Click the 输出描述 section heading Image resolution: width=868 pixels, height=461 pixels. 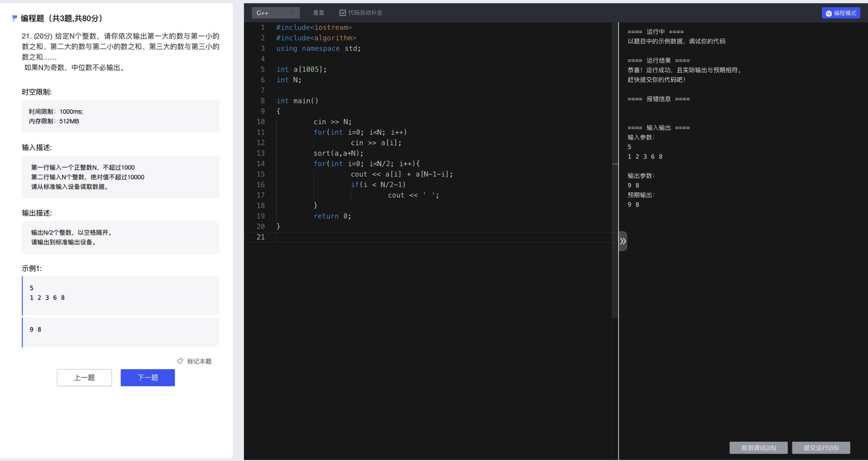tap(37, 213)
